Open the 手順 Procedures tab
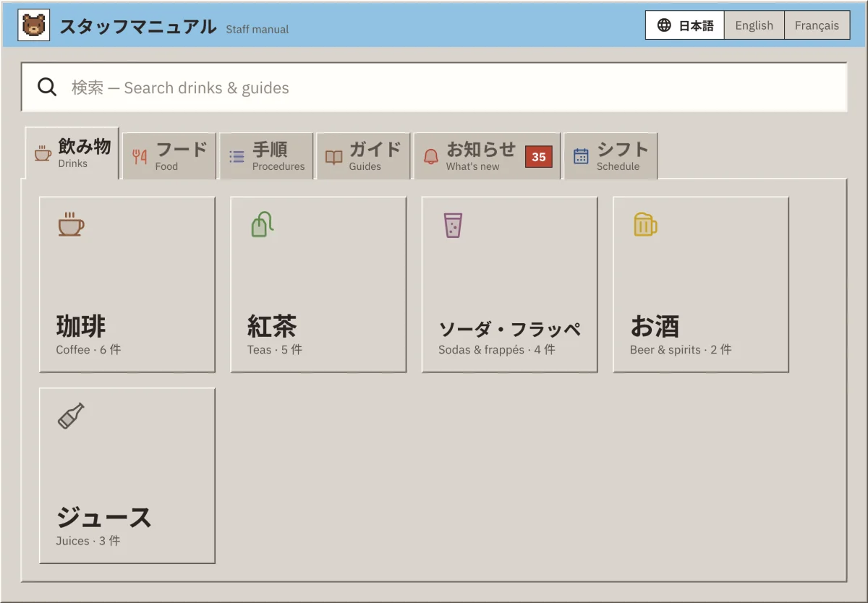 (266, 156)
